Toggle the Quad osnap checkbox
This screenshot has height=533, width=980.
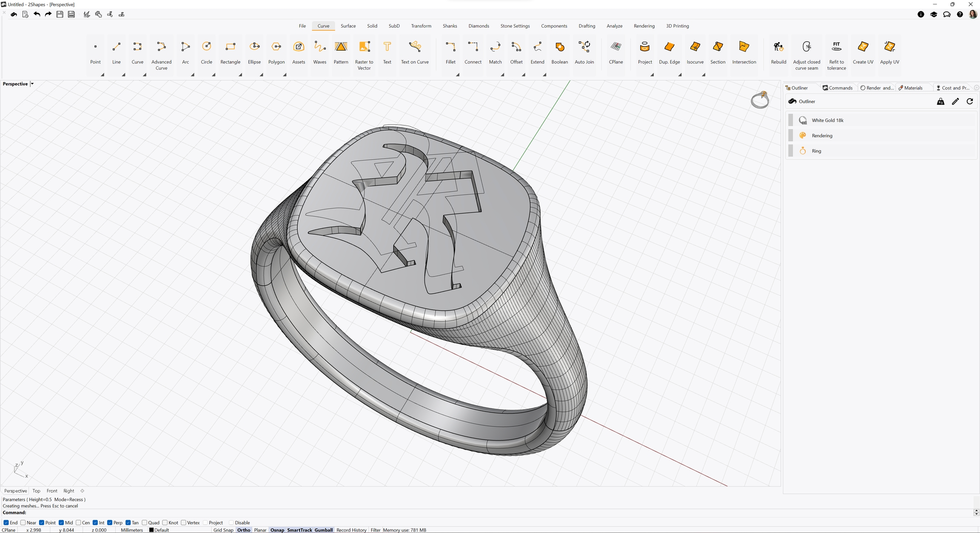point(145,523)
